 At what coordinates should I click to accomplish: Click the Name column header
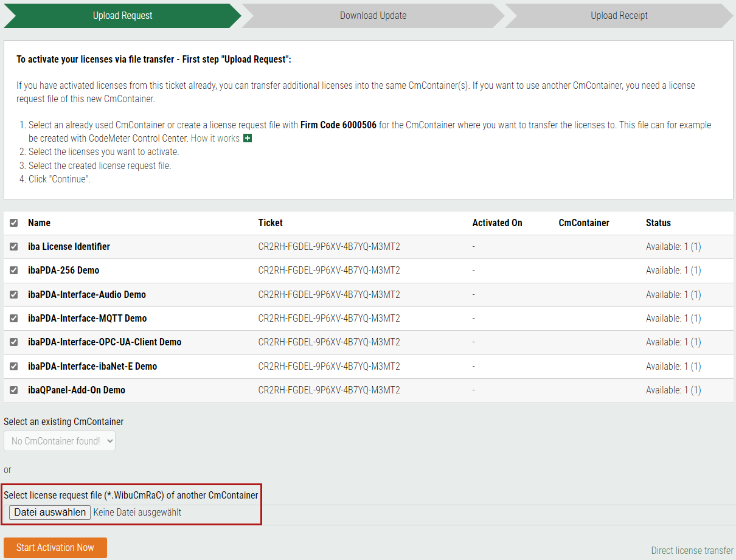[39, 223]
